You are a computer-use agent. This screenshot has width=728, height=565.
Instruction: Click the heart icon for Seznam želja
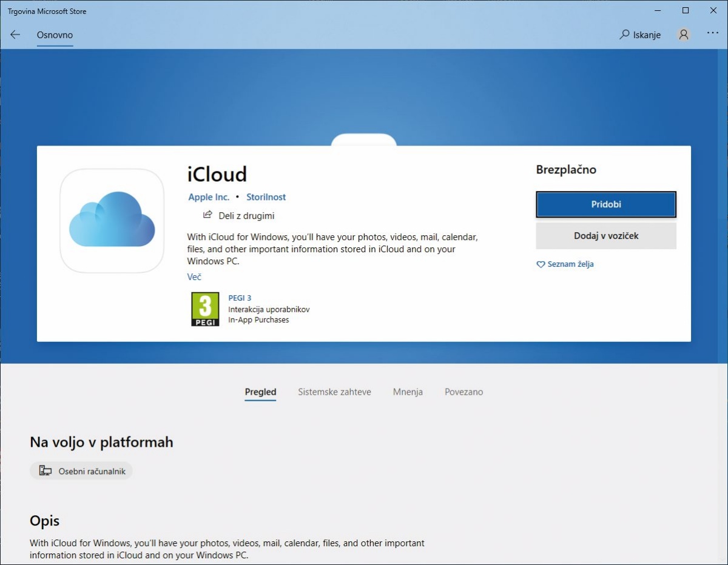pos(541,265)
